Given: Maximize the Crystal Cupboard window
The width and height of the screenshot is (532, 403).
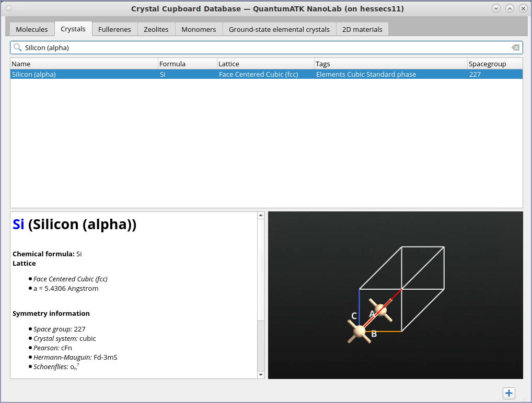Looking at the screenshot, I should pos(510,8).
